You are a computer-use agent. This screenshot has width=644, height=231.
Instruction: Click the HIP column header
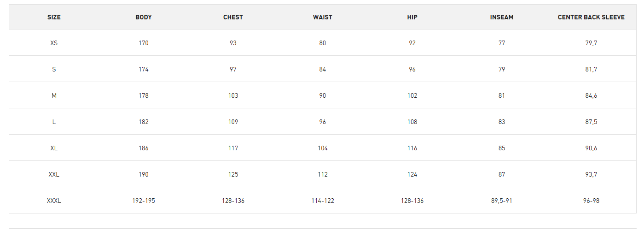[x=412, y=17]
